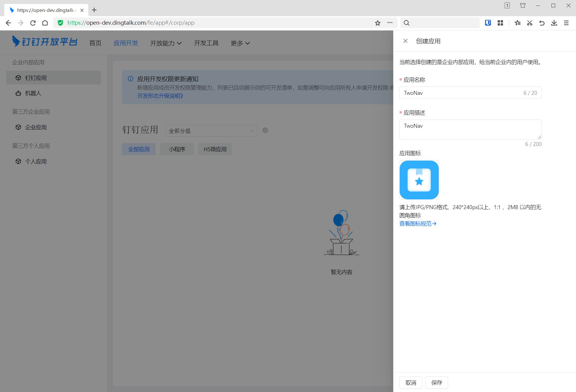The image size is (576, 392).
Task: Switch to the 小程序 tab
Action: (x=177, y=149)
